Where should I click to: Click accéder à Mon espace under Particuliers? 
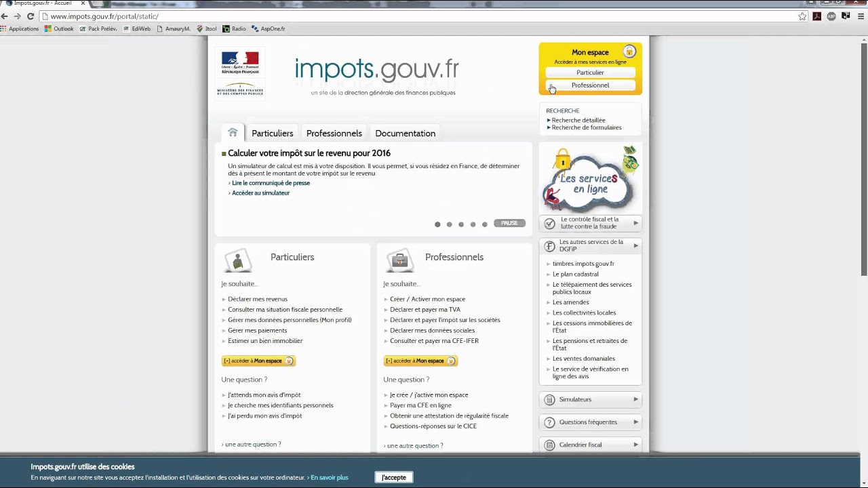[x=258, y=361]
